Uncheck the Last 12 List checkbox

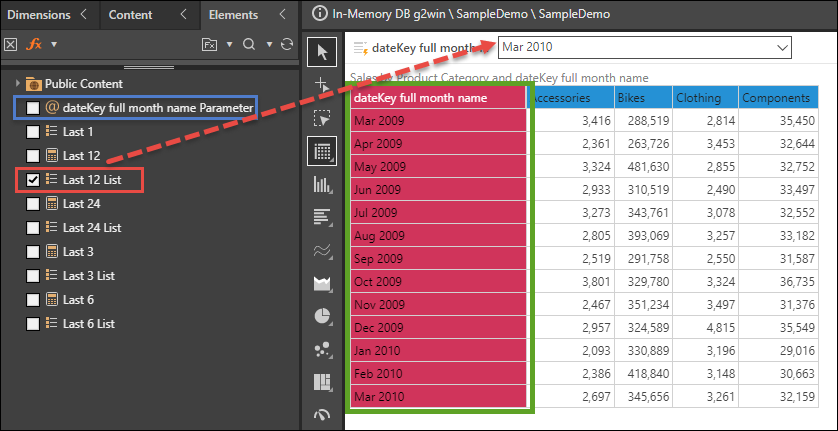click(x=33, y=180)
